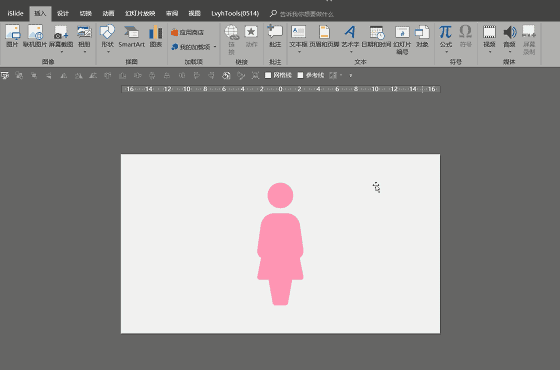Switch to the 设计 Design tab
This screenshot has height=370, width=560.
coord(63,14)
